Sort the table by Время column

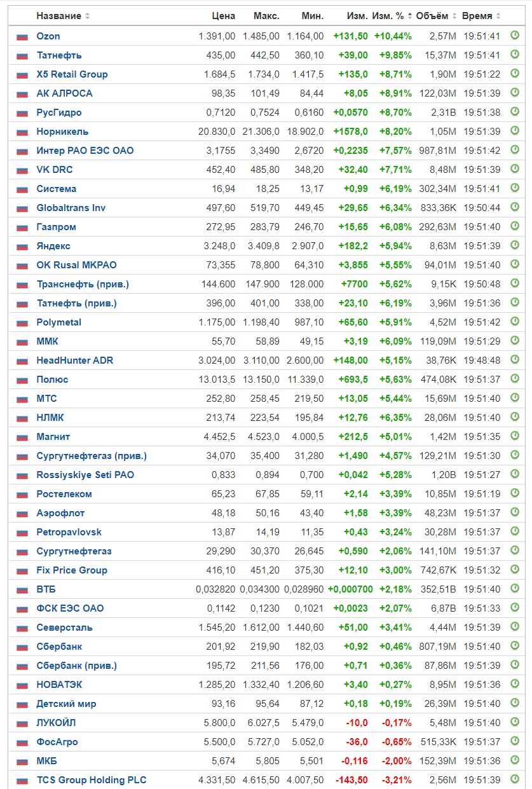click(481, 16)
